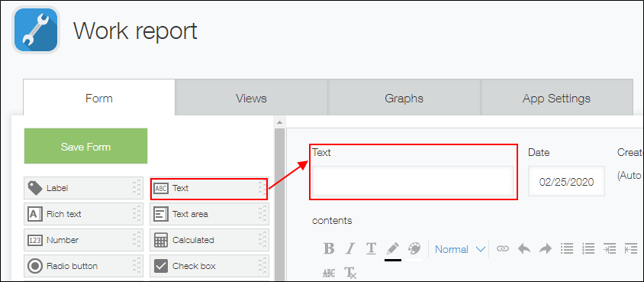644x282 pixels.
Task: Select the Number field 123 icon
Action: (x=35, y=240)
